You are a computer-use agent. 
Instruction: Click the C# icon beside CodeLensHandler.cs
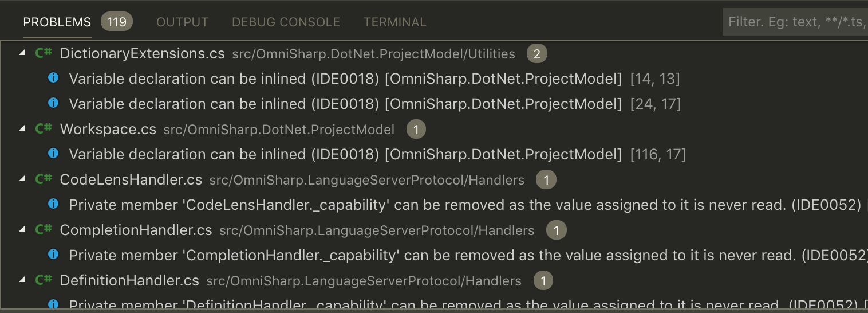coord(44,180)
